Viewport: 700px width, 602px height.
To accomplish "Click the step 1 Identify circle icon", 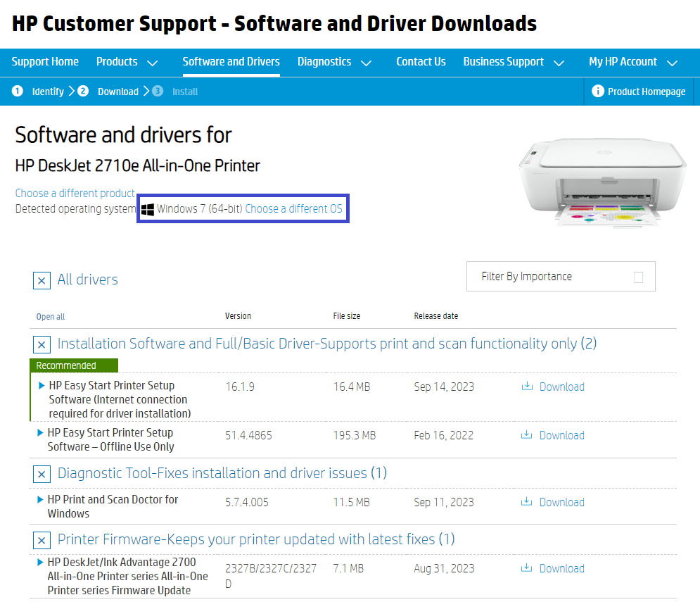I will tap(18, 92).
